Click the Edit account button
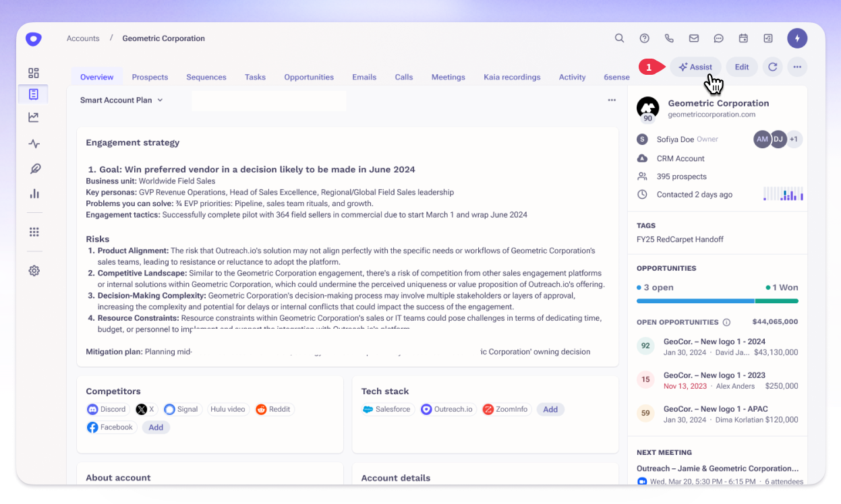 (x=742, y=67)
